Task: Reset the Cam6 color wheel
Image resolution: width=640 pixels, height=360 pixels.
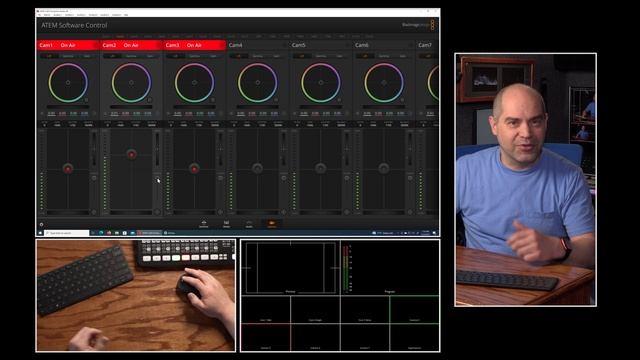Action: (402, 99)
